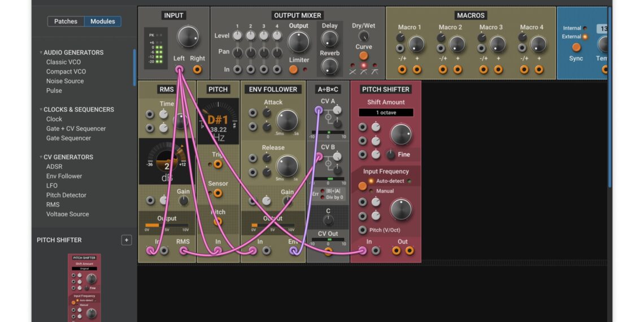This screenshot has width=644, height=322.
Task: Click the Input module Right output jack
Action: click(x=197, y=69)
